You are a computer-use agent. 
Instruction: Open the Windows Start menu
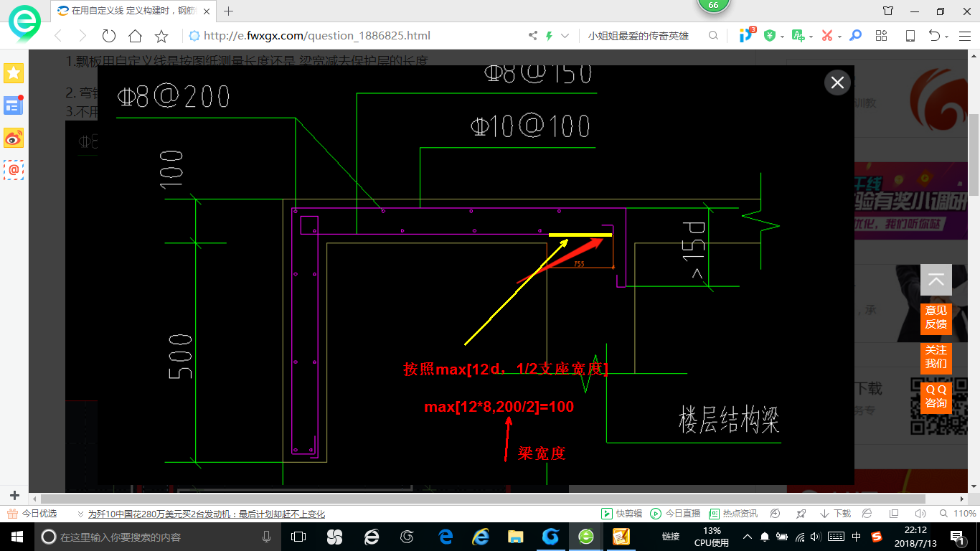(x=17, y=537)
